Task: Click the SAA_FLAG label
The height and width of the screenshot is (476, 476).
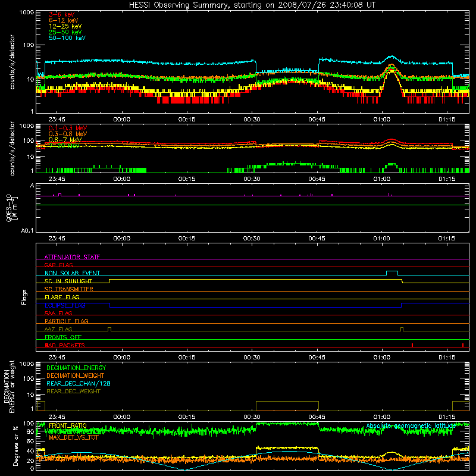Action: (x=58, y=313)
